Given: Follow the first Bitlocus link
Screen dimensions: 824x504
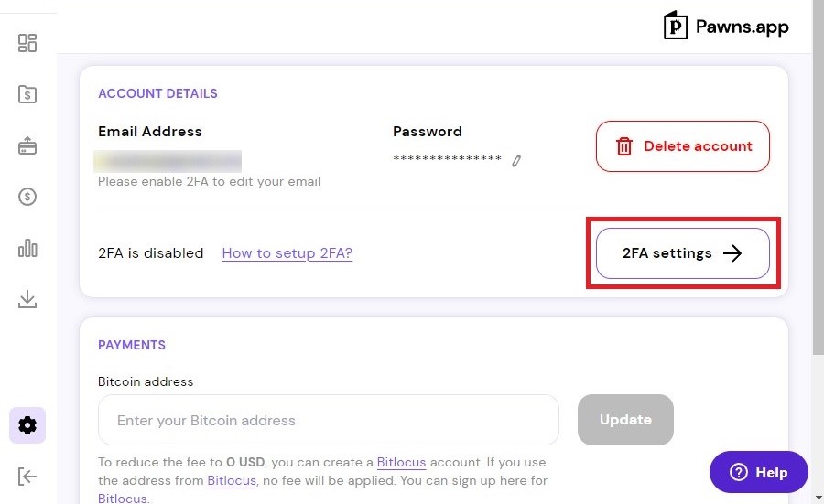Looking at the screenshot, I should coord(402,463).
